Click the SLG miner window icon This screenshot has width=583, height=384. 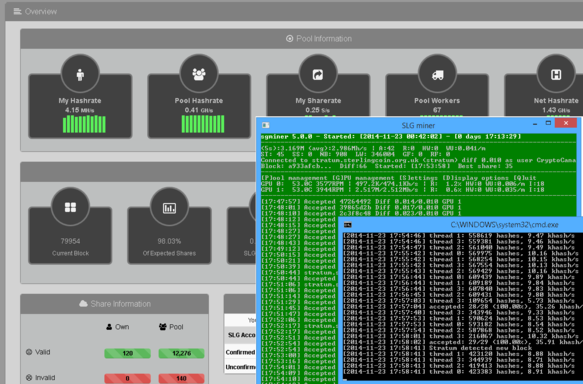pyautogui.click(x=265, y=125)
